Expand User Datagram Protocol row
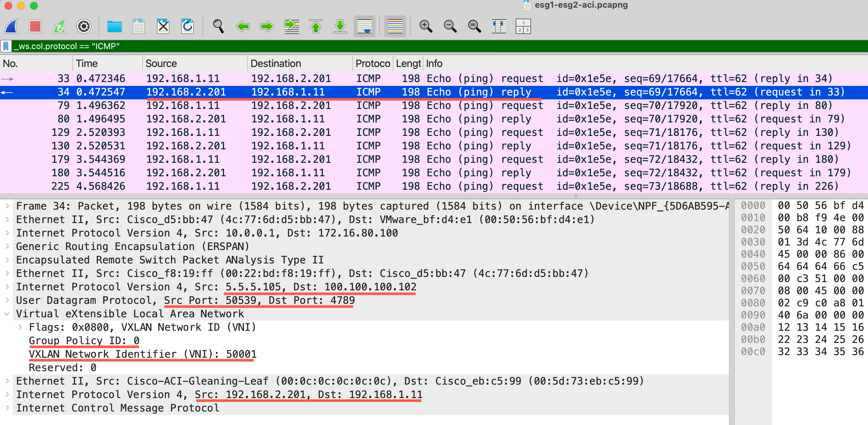Viewport: 868px width, 425px height. [7, 300]
